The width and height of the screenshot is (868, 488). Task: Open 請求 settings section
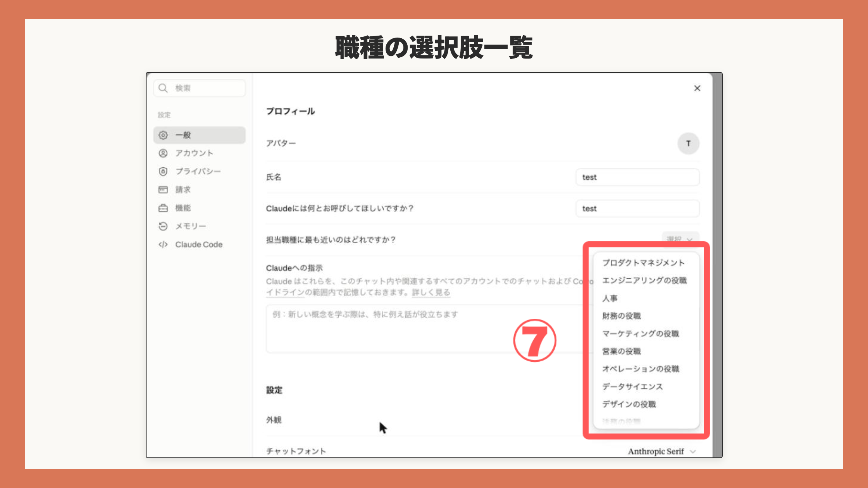(200, 190)
